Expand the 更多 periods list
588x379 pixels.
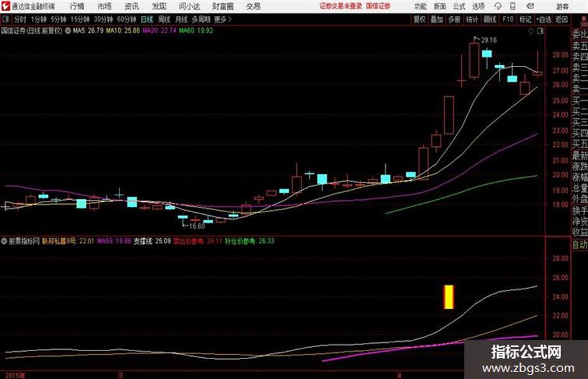click(223, 19)
